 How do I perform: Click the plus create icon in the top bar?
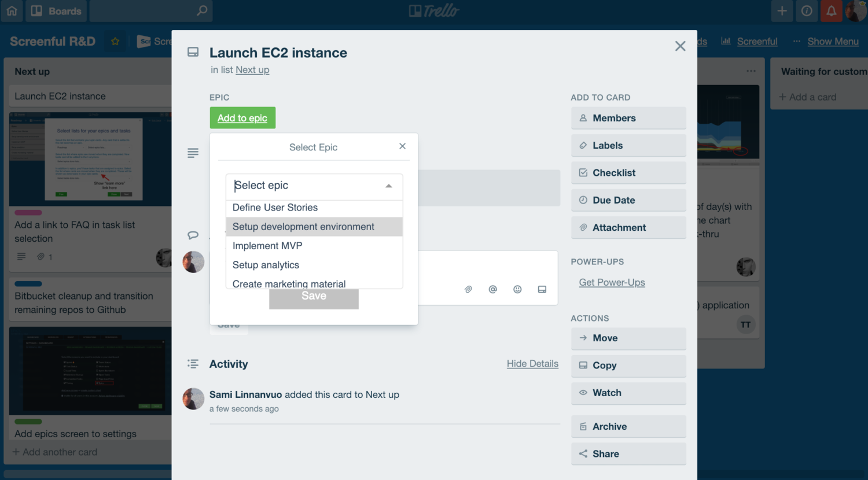[x=782, y=11]
